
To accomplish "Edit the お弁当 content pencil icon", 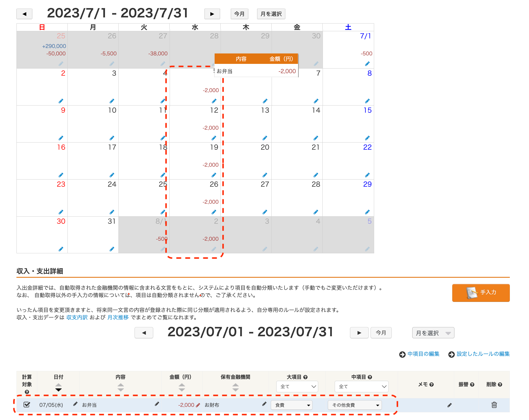I will pos(157,404).
